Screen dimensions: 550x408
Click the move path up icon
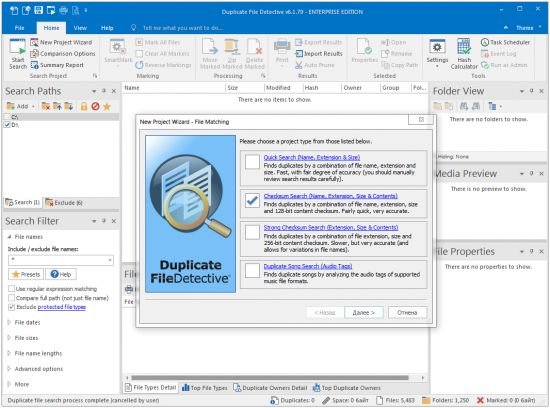tap(57, 106)
